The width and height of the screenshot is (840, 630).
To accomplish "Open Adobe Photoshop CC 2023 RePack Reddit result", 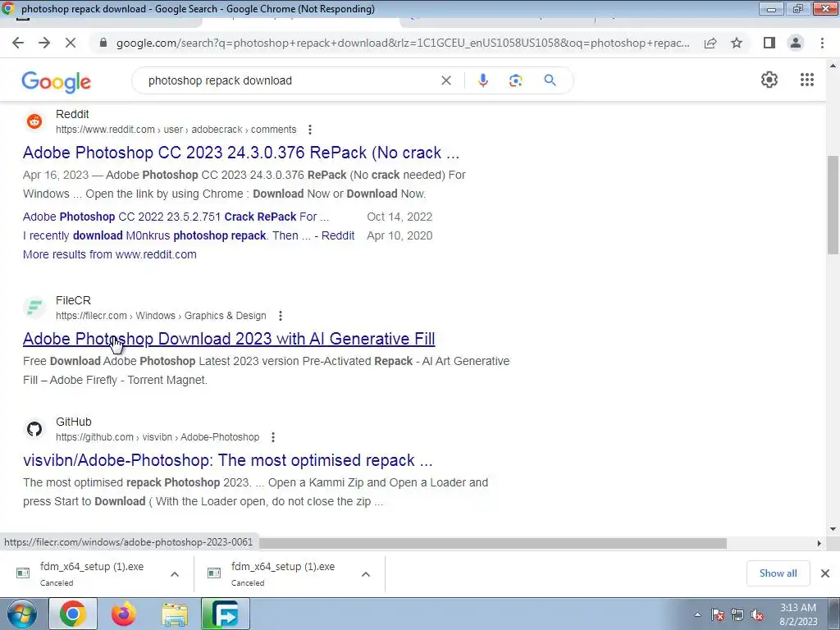I will click(x=241, y=153).
